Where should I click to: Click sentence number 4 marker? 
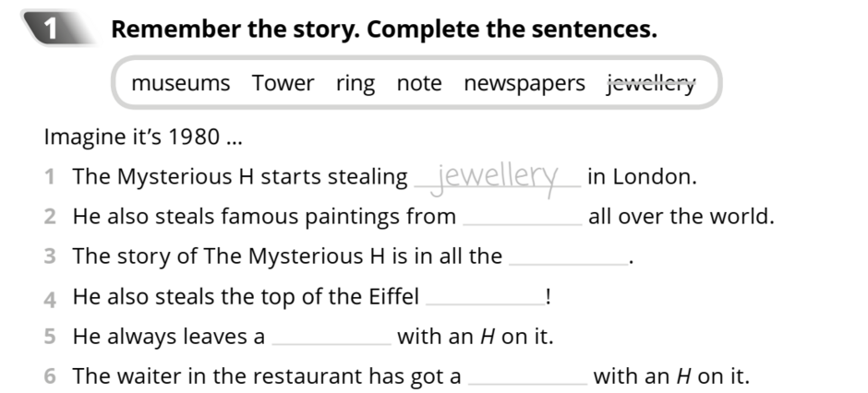click(50, 299)
